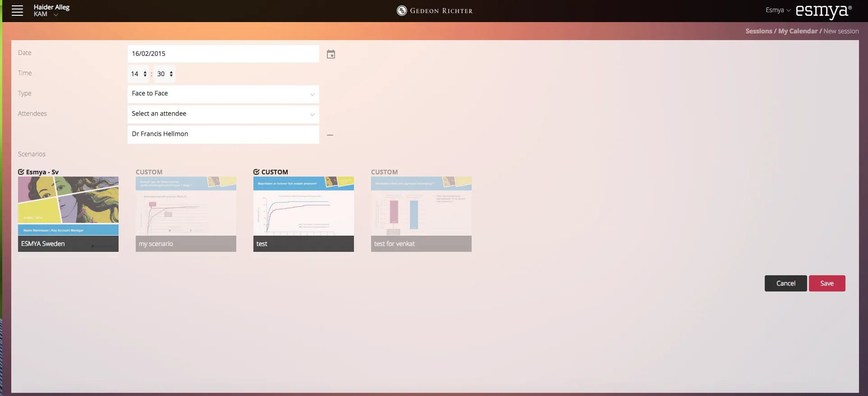Expand the Haider Alleg KAM user menu
Viewport: 868px width, 396px height.
tap(56, 14)
